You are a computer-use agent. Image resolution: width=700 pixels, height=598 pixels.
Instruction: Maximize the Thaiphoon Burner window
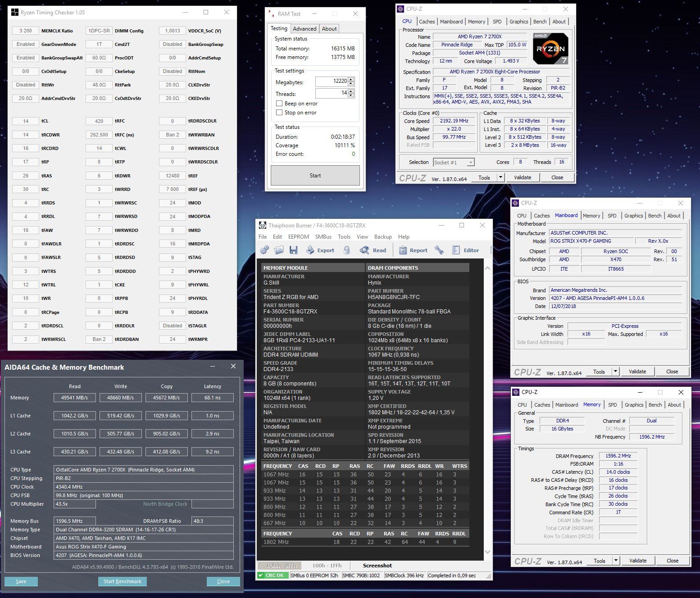462,225
